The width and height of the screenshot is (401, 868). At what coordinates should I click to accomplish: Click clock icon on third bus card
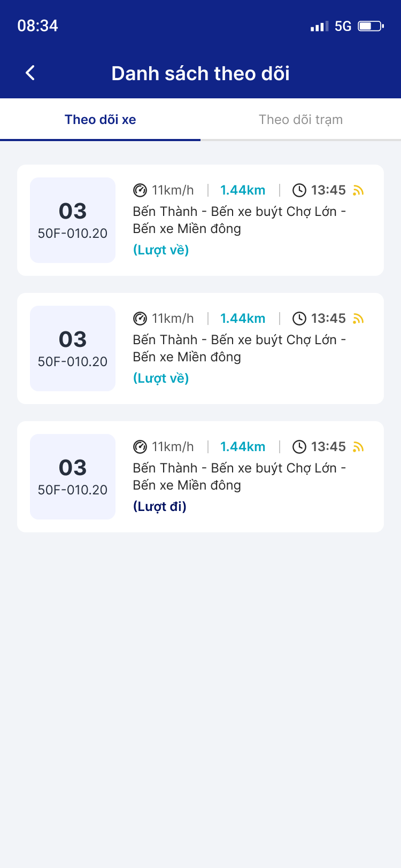[x=299, y=447]
